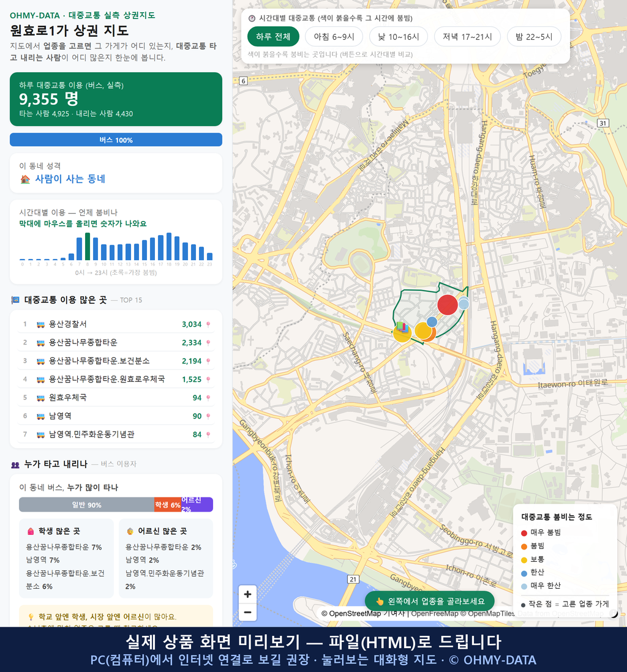The height and width of the screenshot is (672, 627).
Task: Click the stacked books icon on the map
Action: click(x=402, y=327)
